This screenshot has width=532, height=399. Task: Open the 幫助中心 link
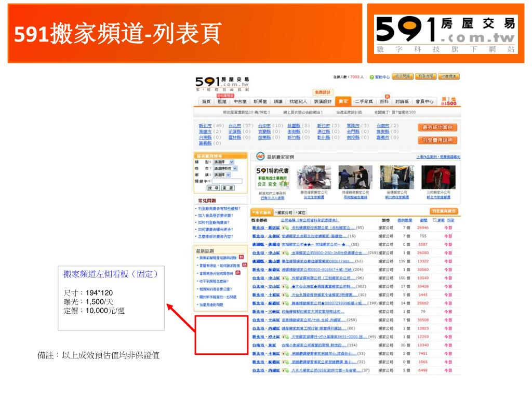pyautogui.click(x=382, y=77)
